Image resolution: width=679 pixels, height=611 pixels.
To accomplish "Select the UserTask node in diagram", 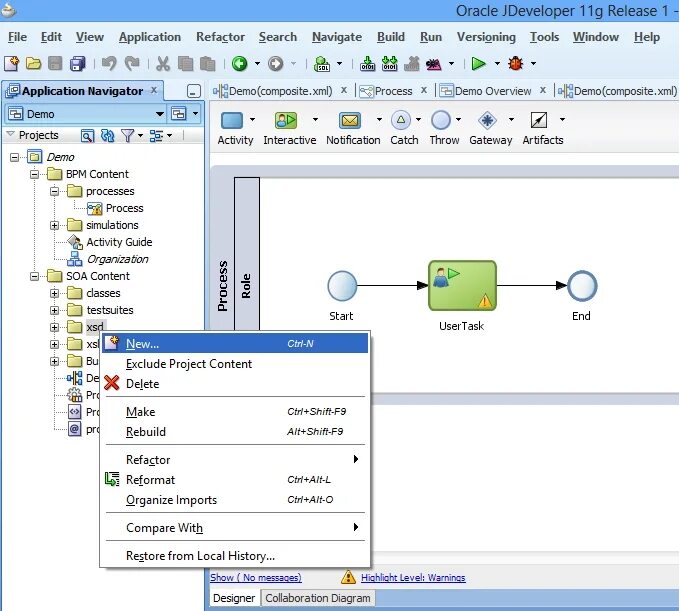I will (462, 286).
